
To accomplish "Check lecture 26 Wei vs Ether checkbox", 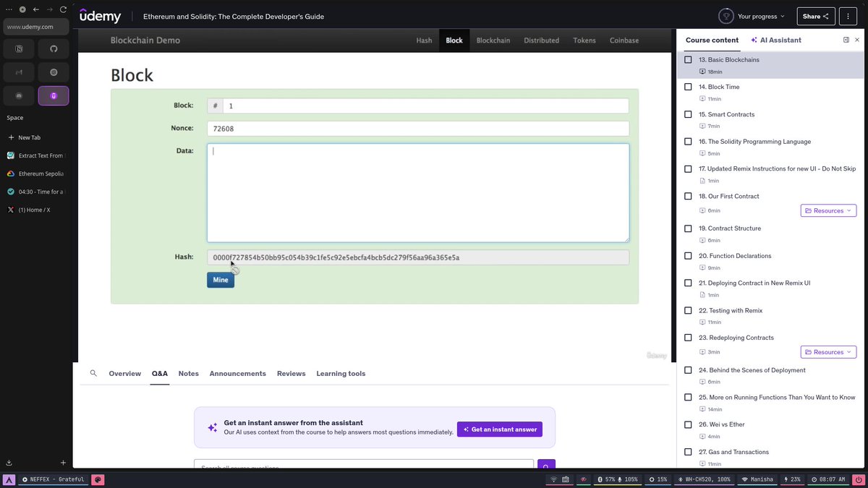I will 688,424.
